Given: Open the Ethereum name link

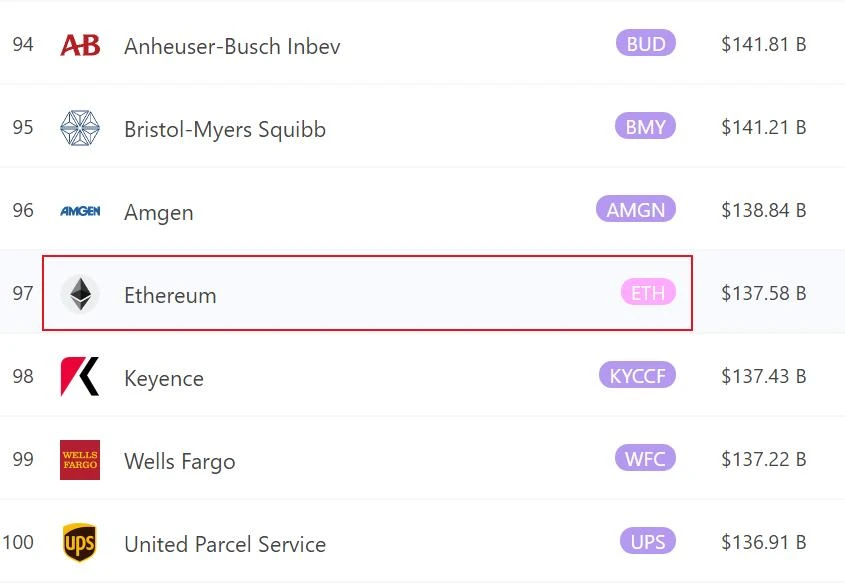Looking at the screenshot, I should (170, 295).
